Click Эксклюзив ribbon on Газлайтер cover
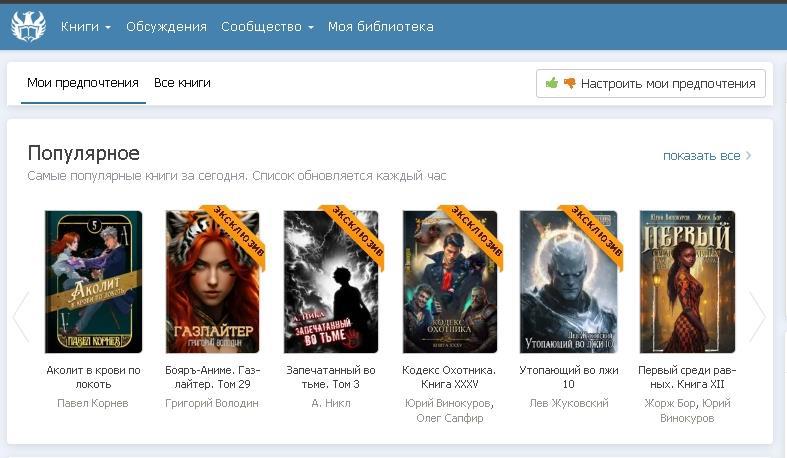Screen dimensions: 787x458 (238, 231)
